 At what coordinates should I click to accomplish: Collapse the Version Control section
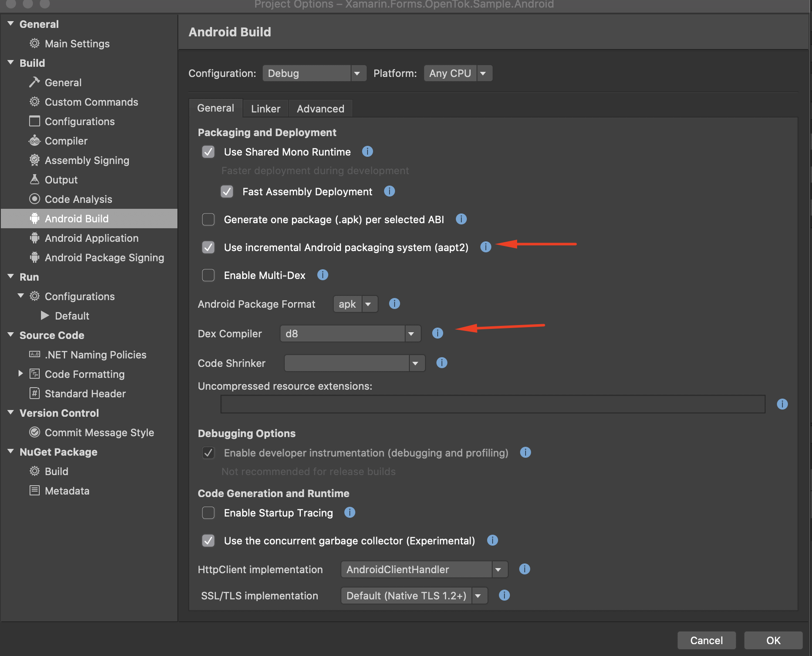coord(11,413)
